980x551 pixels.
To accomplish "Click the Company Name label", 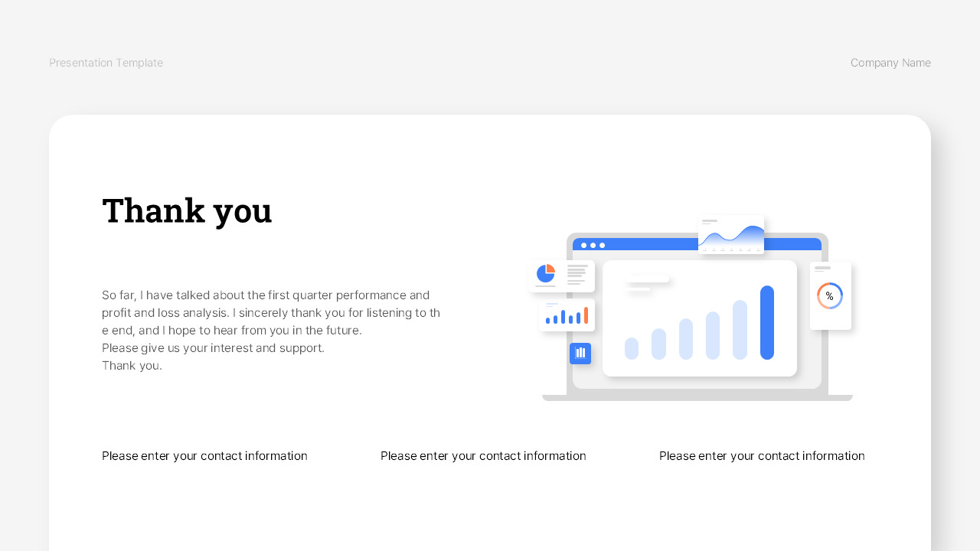I will (890, 62).
